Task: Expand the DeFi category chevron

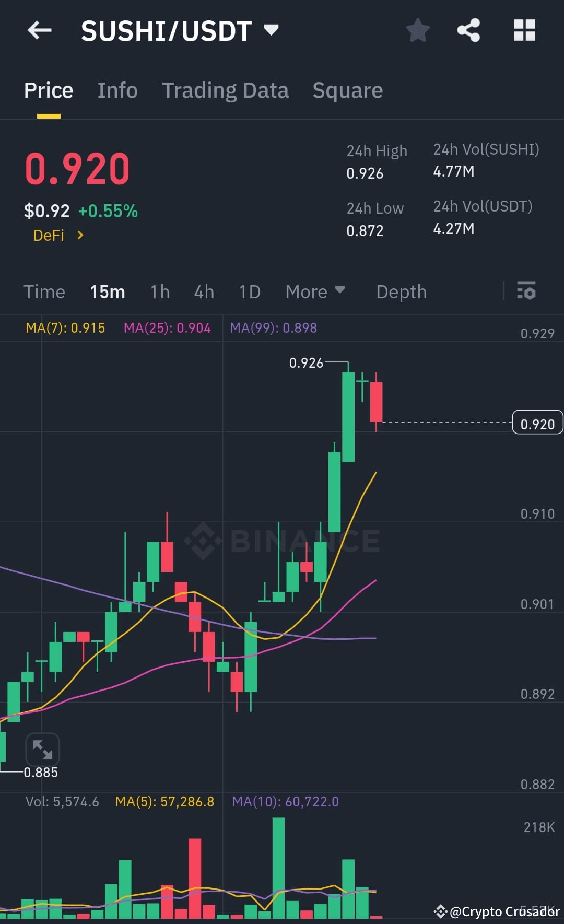Action: [x=81, y=236]
